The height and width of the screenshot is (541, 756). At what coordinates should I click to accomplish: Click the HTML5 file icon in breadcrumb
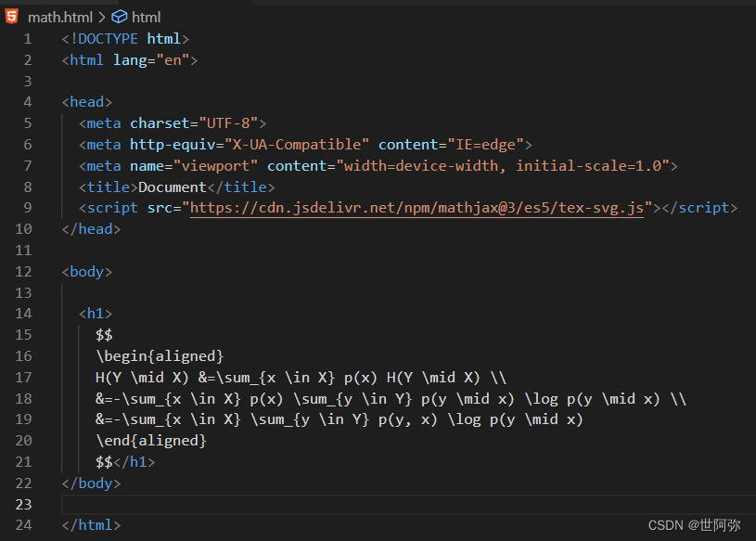tap(11, 17)
